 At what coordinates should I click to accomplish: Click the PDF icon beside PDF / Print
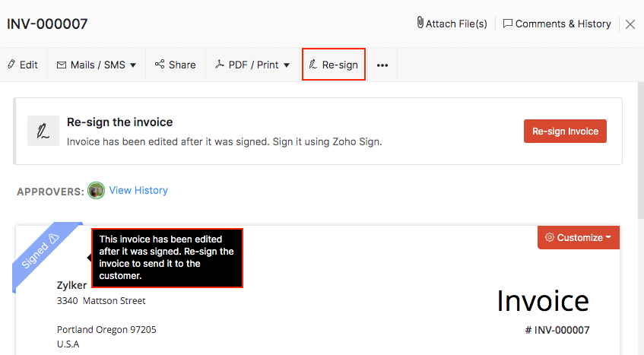(x=220, y=65)
